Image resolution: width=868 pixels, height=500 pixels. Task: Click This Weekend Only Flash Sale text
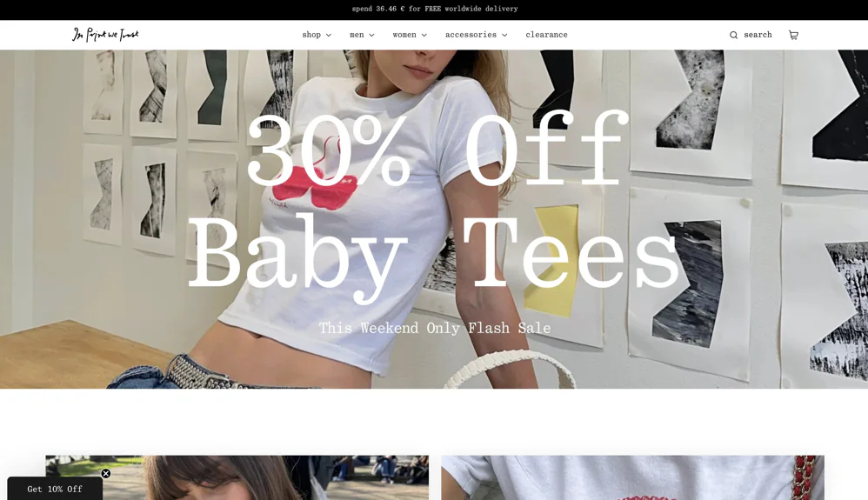click(435, 328)
